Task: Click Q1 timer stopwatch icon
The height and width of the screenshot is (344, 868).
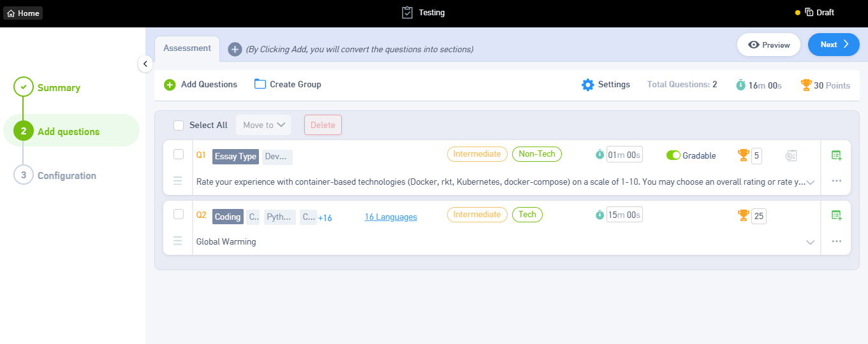Action: click(600, 155)
